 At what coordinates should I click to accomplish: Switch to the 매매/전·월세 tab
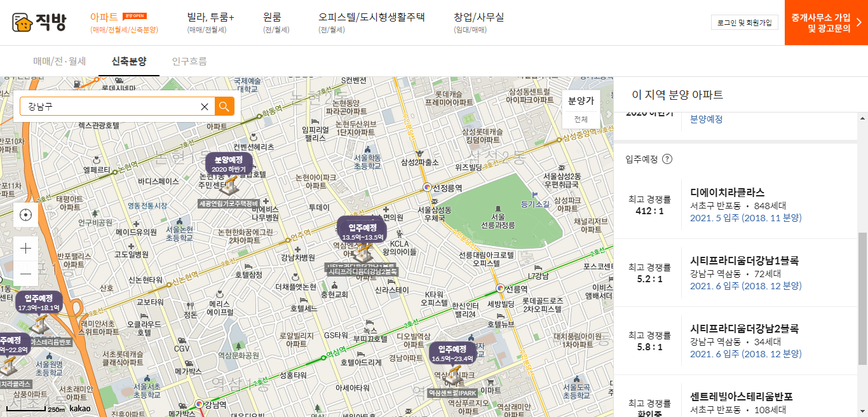pos(60,62)
